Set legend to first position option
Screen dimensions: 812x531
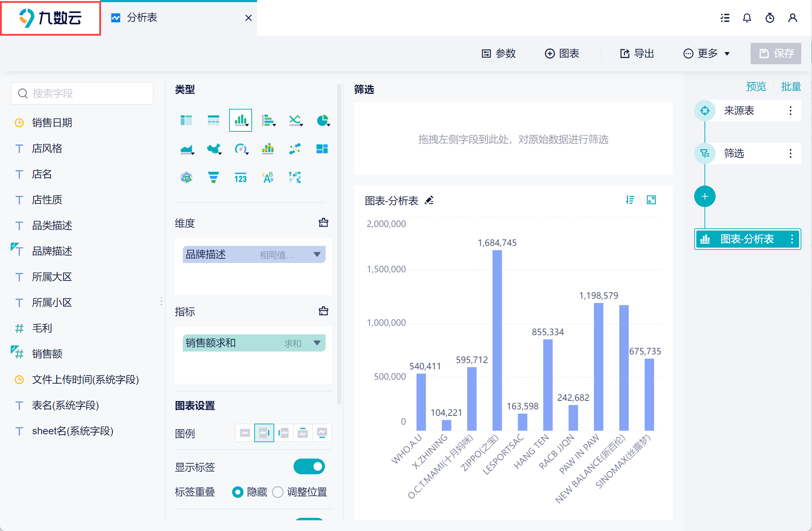(x=245, y=433)
